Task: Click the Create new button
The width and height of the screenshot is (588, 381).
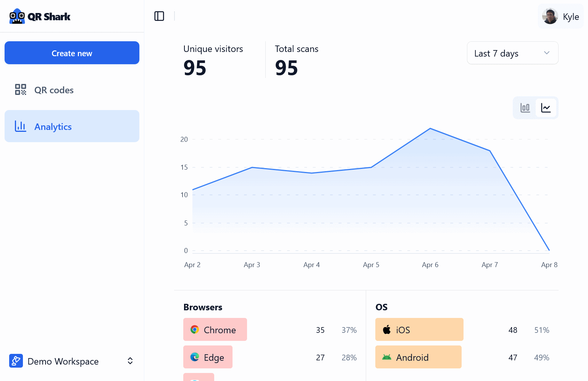Action: click(x=72, y=53)
